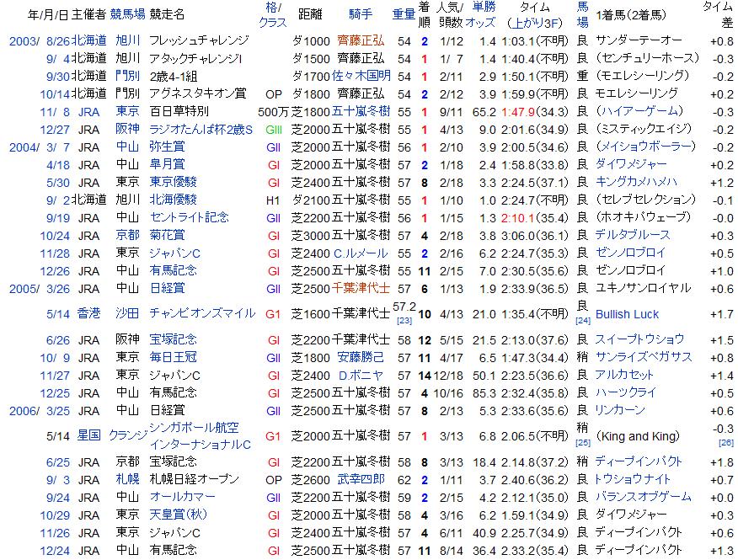738x560 pixels.
Task: Click the 弥生賞 race link
Action: [167, 147]
